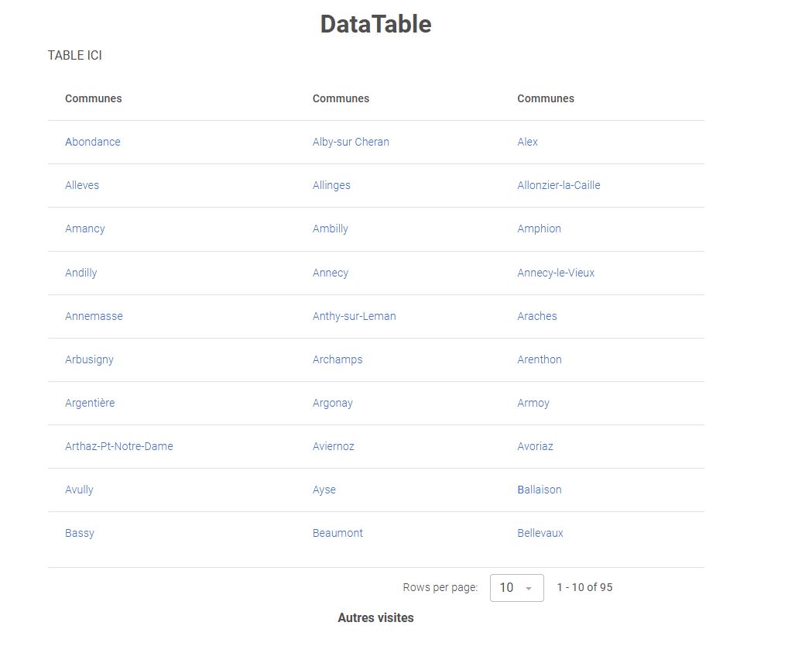Select the Avoriaz link
Screen dimensions: 812x660
tap(535, 446)
